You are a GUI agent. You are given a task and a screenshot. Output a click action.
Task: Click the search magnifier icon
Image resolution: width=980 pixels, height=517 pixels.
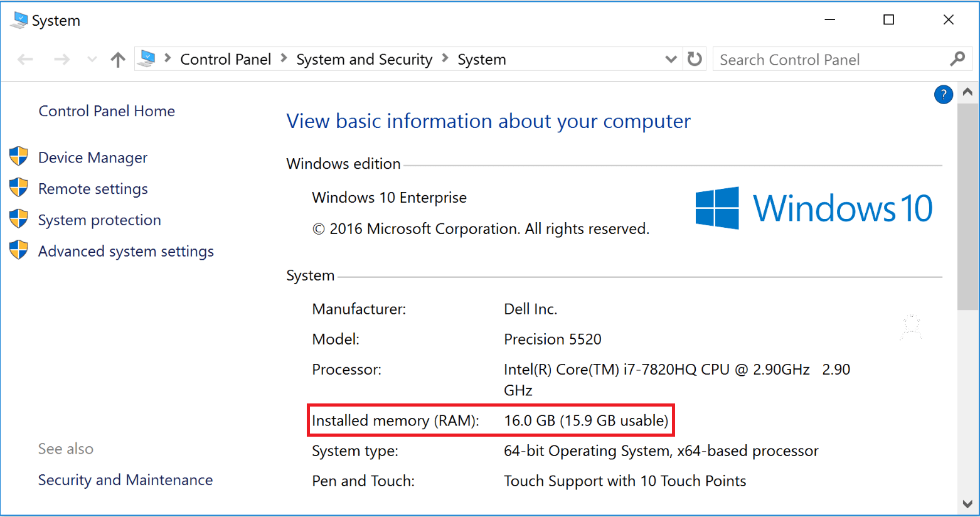957,59
